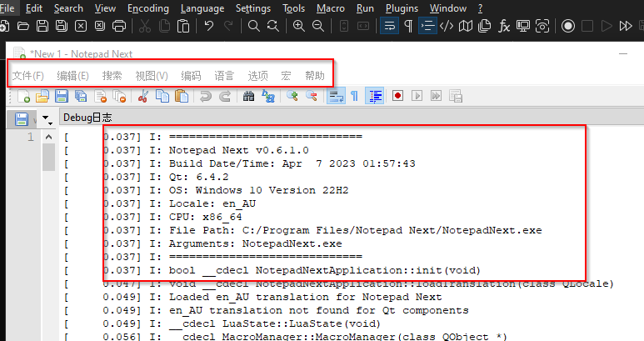Toggle word wrap in the dark toolbar

[x=389, y=27]
